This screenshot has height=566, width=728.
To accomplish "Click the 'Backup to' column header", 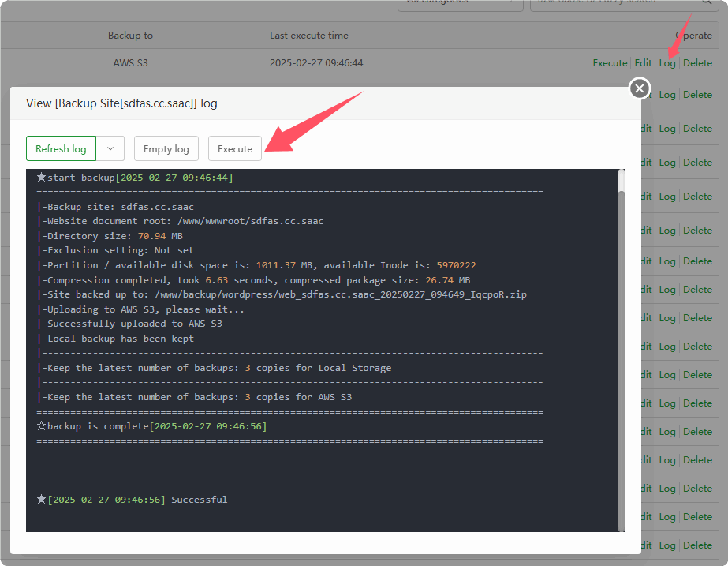I will click(x=130, y=36).
